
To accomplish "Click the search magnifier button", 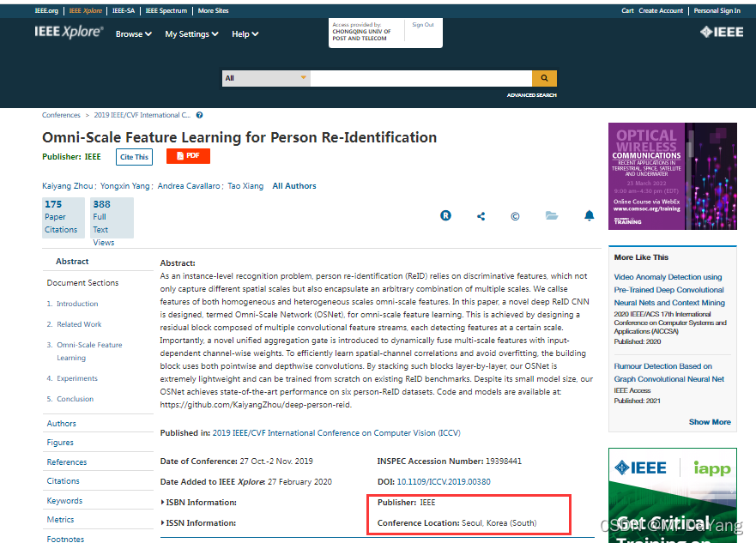I will pyautogui.click(x=544, y=78).
